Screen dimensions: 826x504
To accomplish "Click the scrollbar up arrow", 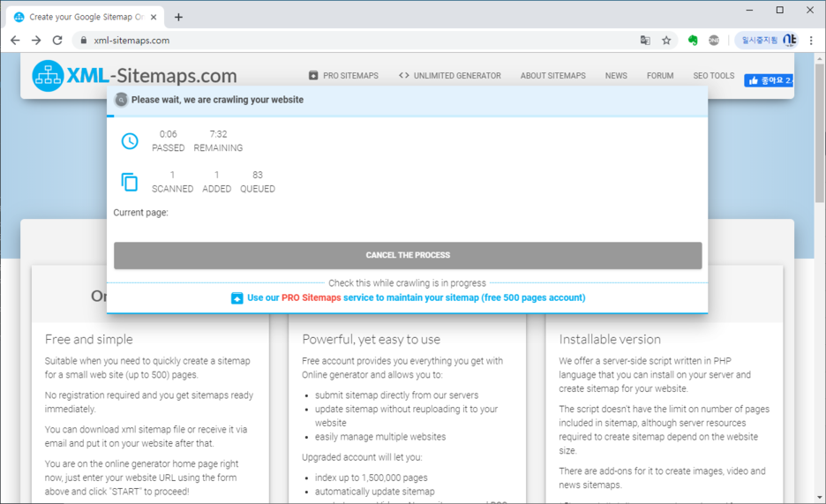I will tap(819, 58).
